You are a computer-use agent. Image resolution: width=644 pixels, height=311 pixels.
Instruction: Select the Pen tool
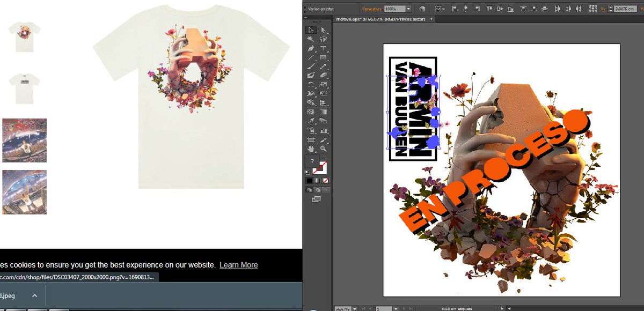point(311,48)
